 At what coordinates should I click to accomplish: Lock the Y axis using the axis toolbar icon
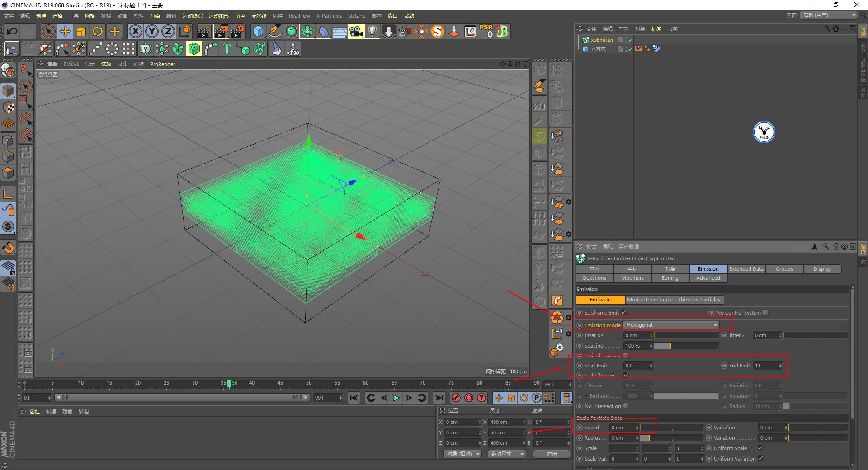pos(151,31)
